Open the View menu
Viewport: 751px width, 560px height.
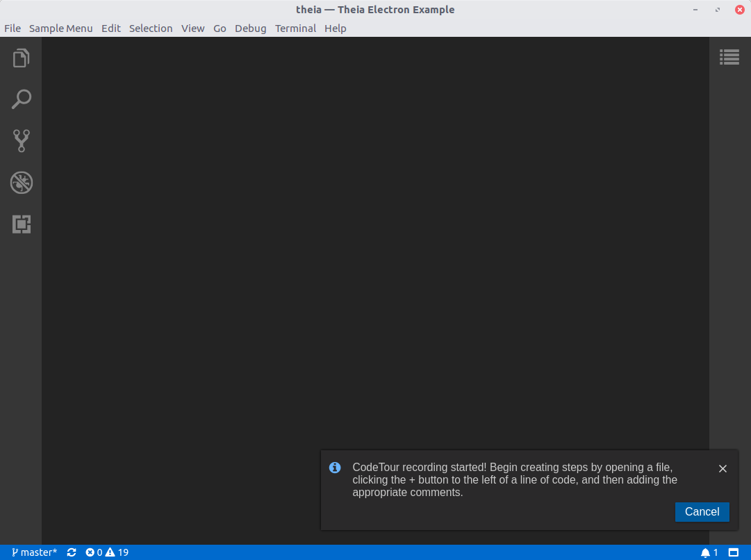click(192, 28)
